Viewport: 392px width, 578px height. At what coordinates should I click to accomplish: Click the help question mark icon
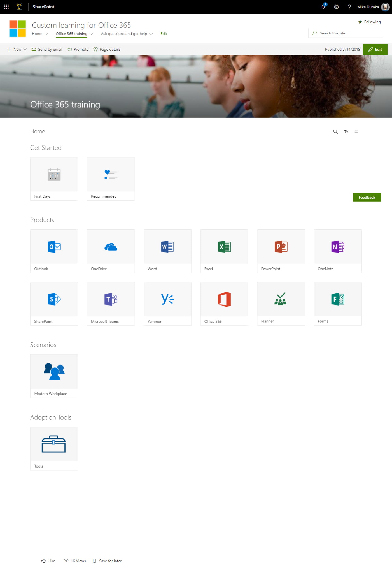(349, 7)
